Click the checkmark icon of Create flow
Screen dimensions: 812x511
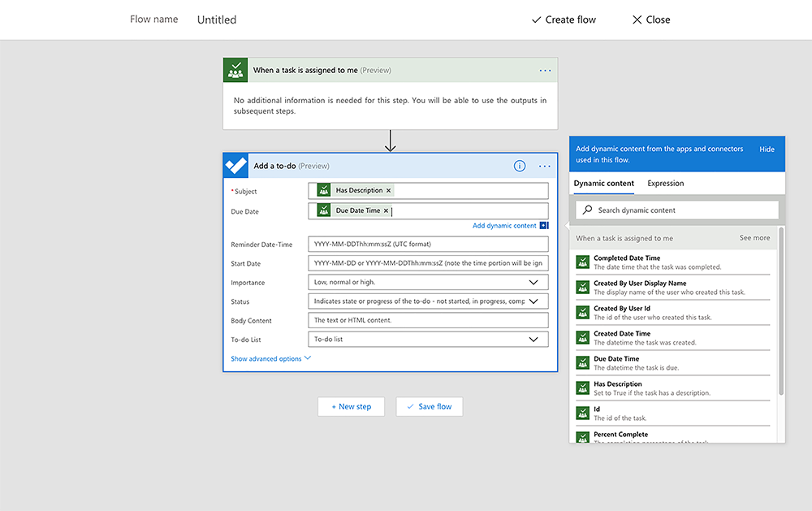coord(537,19)
